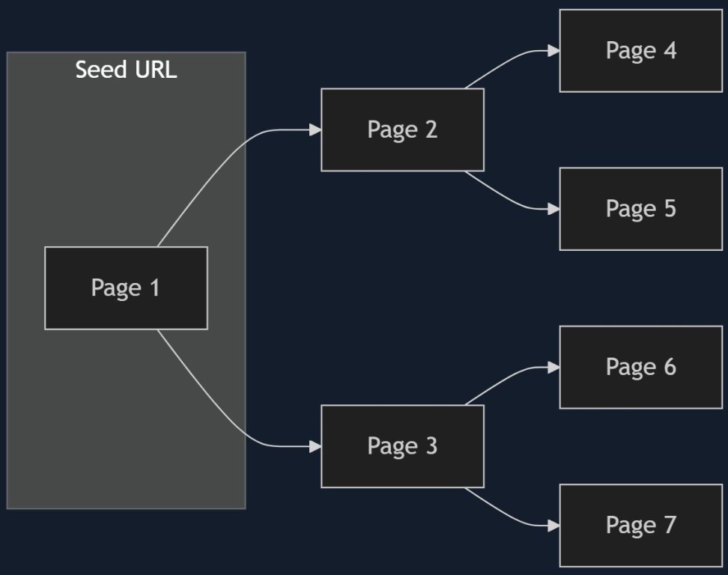
Task: Click the edge from Page 2 to Page 4
Action: pos(506,63)
